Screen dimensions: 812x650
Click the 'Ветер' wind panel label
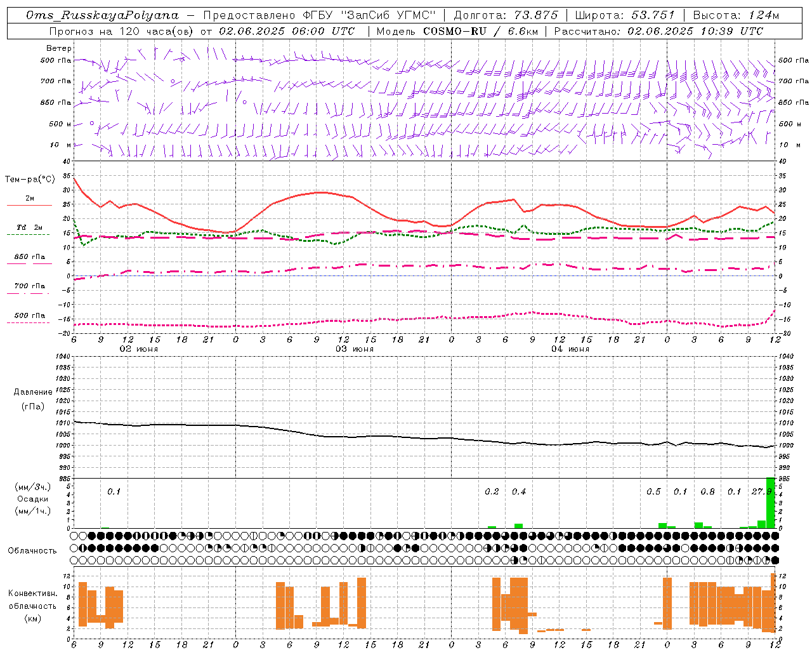pos(59,48)
